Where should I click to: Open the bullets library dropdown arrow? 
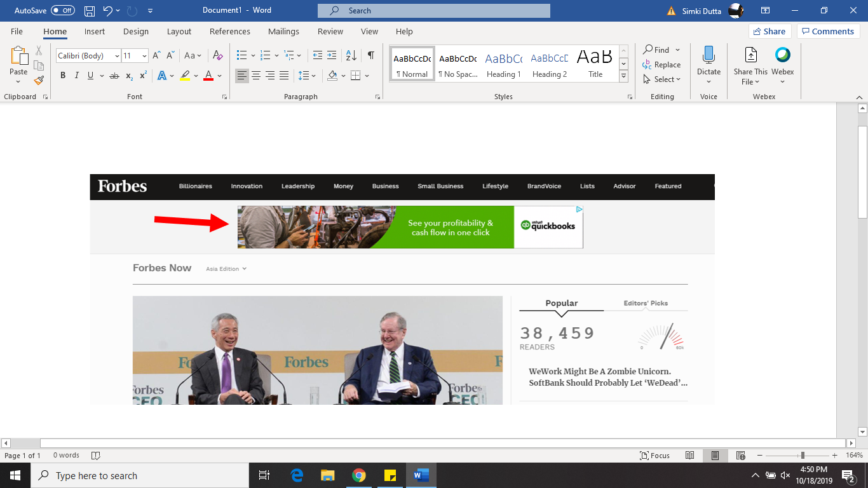[253, 56]
